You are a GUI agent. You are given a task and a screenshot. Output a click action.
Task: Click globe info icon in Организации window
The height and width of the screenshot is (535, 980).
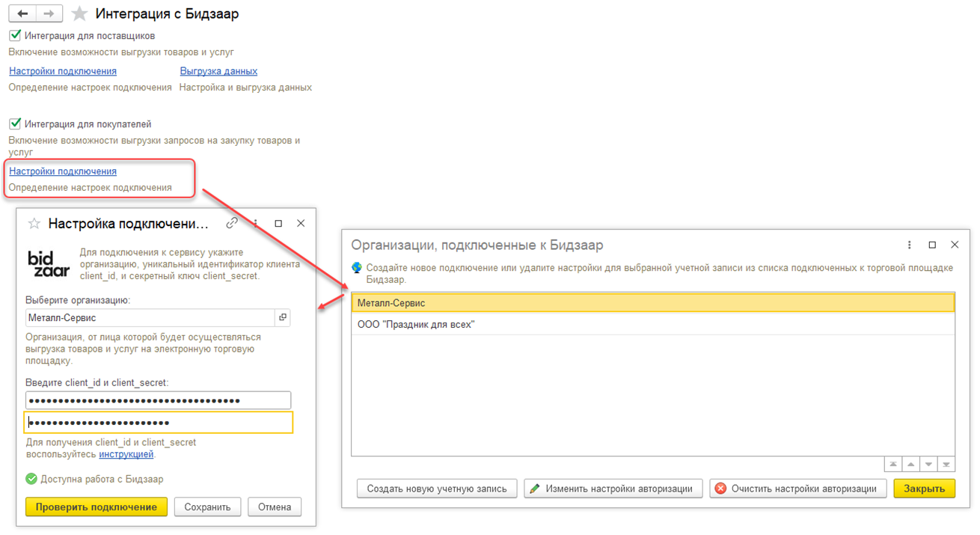357,268
